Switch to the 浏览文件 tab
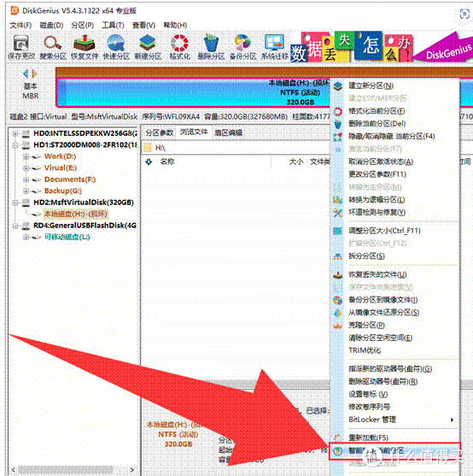The height and width of the screenshot is (476, 473). tap(194, 132)
